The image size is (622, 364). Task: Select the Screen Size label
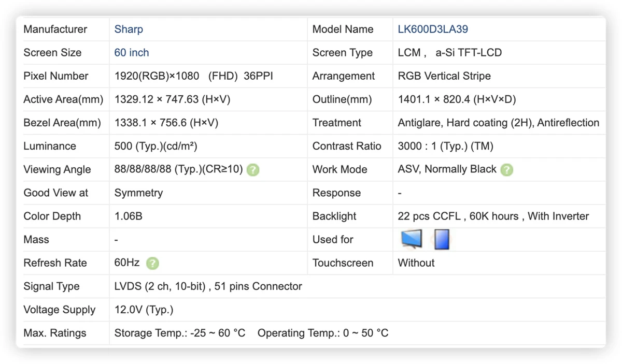point(52,53)
